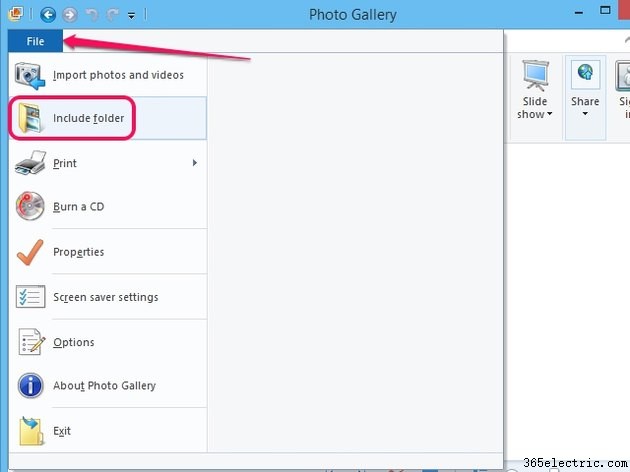Screen dimensions: 630x472
Task: Maximize the Photo Gallery window
Action: [x=605, y=10]
